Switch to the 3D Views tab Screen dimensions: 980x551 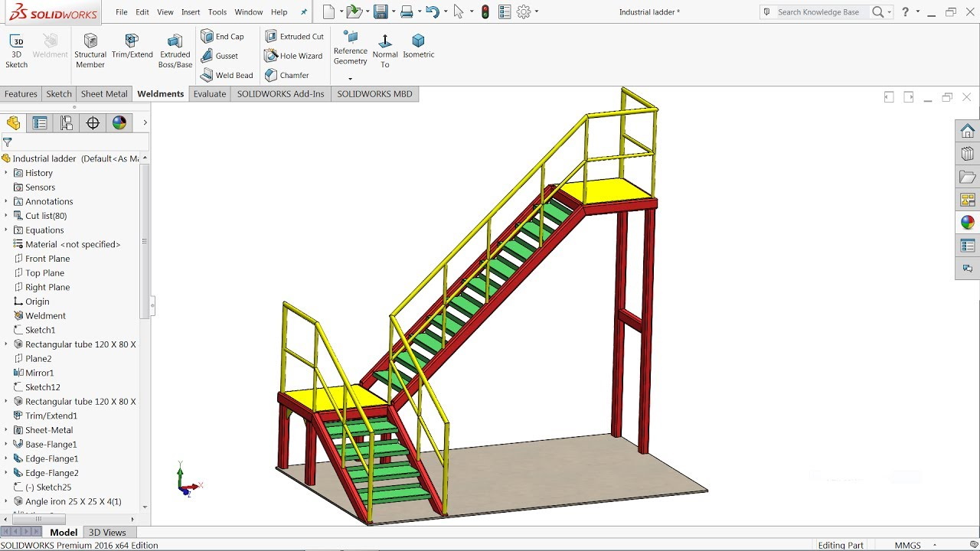pos(107,532)
